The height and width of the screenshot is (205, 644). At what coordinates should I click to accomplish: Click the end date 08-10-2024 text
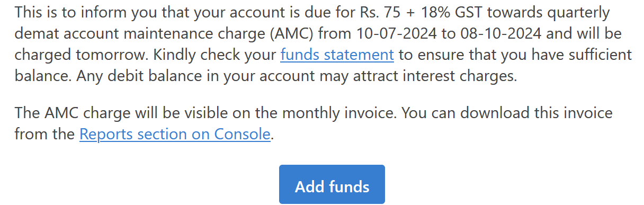click(x=498, y=33)
